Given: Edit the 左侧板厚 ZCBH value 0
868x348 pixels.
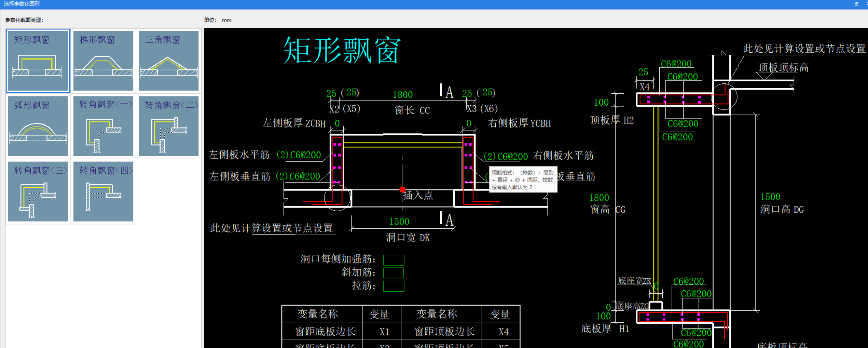Looking at the screenshot, I should coord(337,123).
